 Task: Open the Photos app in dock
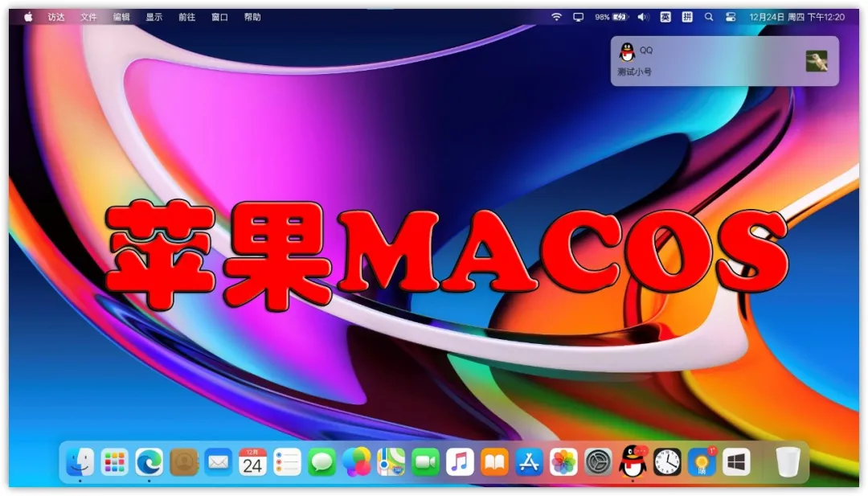point(563,461)
